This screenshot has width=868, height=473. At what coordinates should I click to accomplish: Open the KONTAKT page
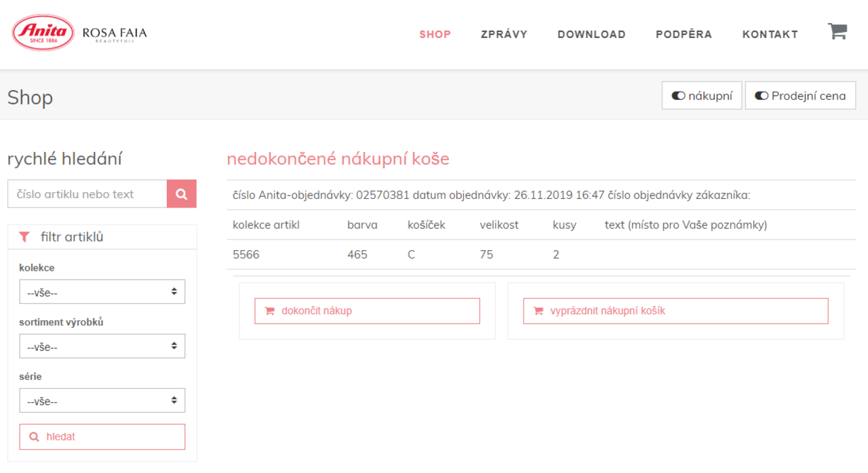point(770,34)
